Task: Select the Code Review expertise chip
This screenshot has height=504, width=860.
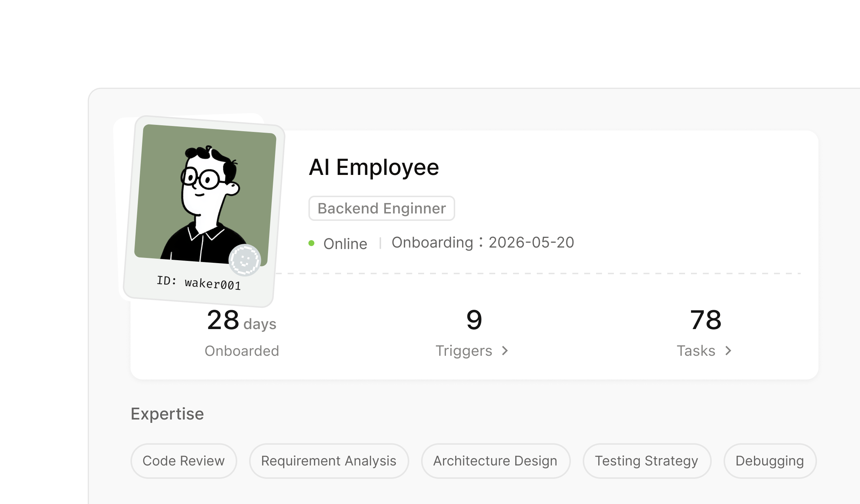Action: (x=183, y=461)
